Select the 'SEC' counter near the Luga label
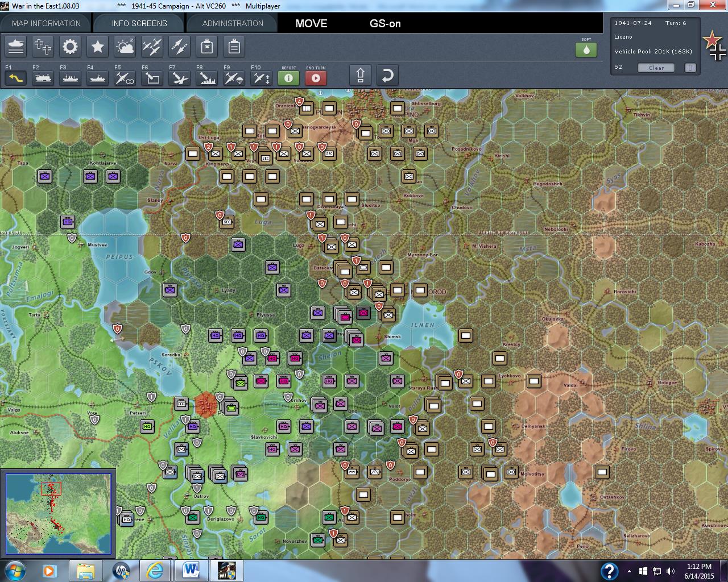 click(x=227, y=222)
